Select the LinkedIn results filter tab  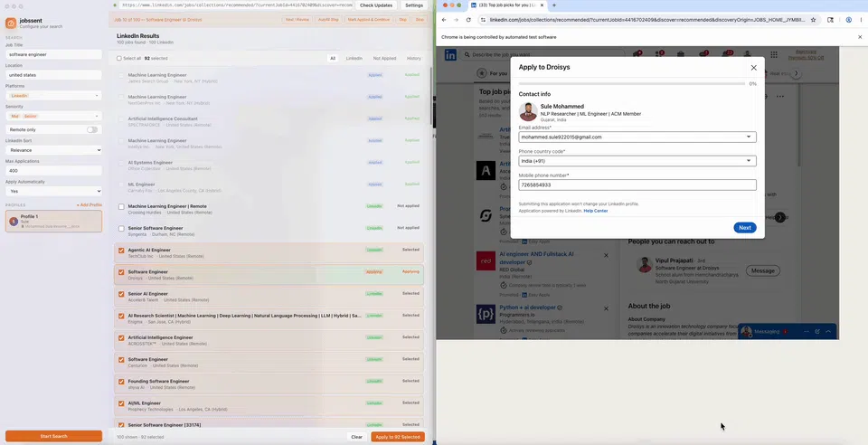coord(354,58)
